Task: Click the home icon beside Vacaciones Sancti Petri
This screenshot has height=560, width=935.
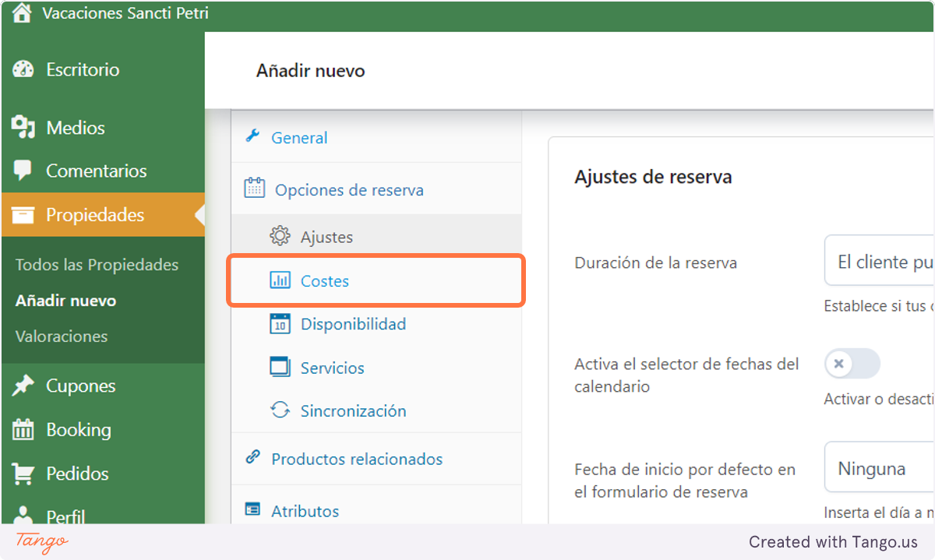Action: click(x=23, y=13)
